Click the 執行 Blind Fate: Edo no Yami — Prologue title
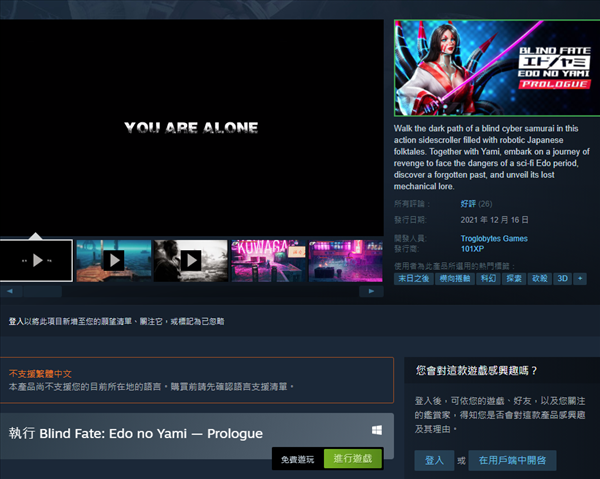The image size is (600, 479). [136, 433]
